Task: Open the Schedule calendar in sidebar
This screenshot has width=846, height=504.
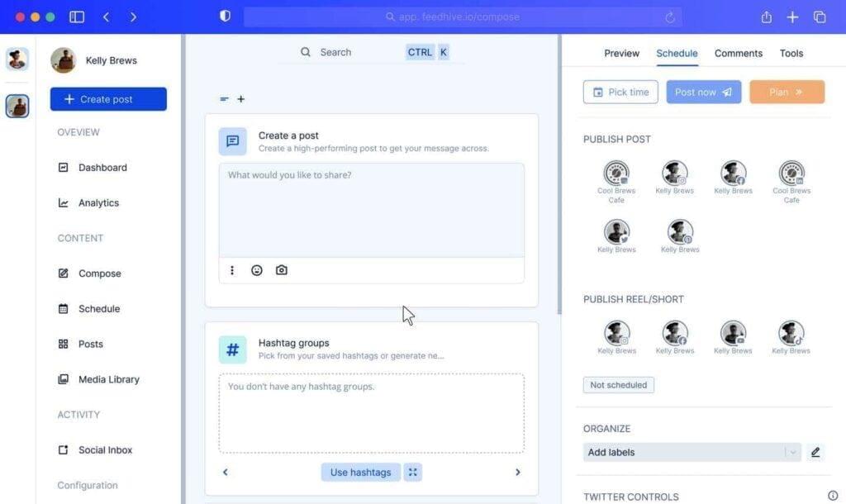Action: pyautogui.click(x=88, y=309)
